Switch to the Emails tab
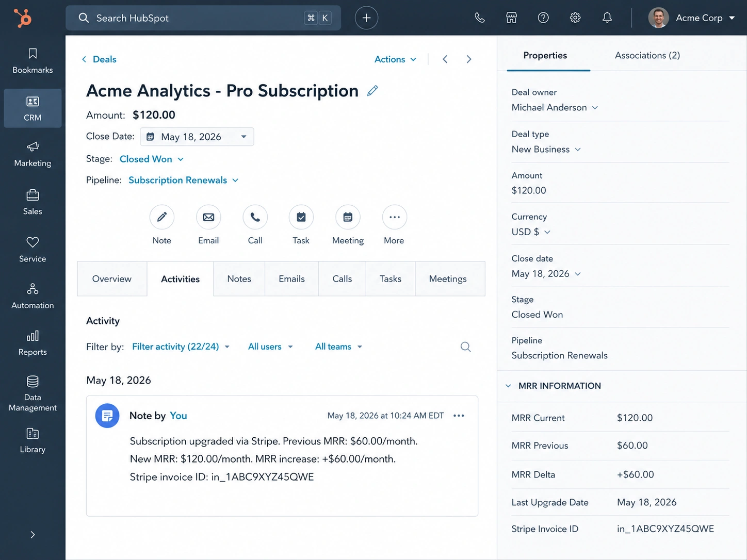 click(x=291, y=279)
